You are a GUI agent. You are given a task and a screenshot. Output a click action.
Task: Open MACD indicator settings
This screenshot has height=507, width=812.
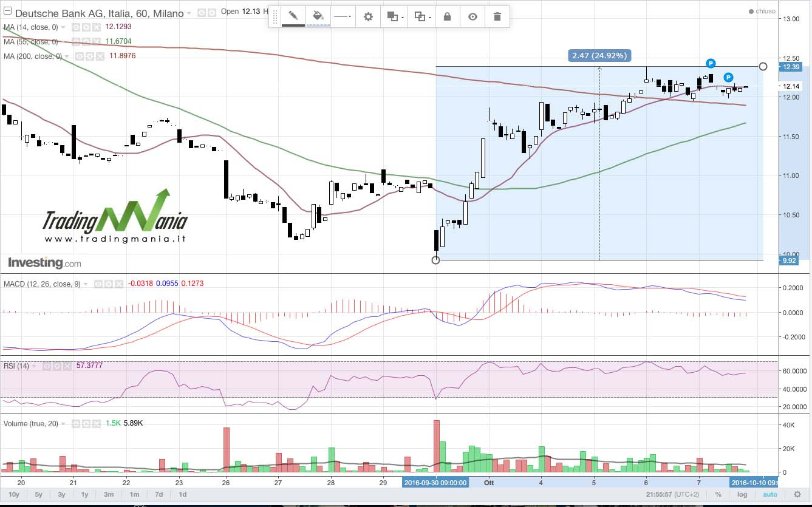pyautogui.click(x=108, y=284)
